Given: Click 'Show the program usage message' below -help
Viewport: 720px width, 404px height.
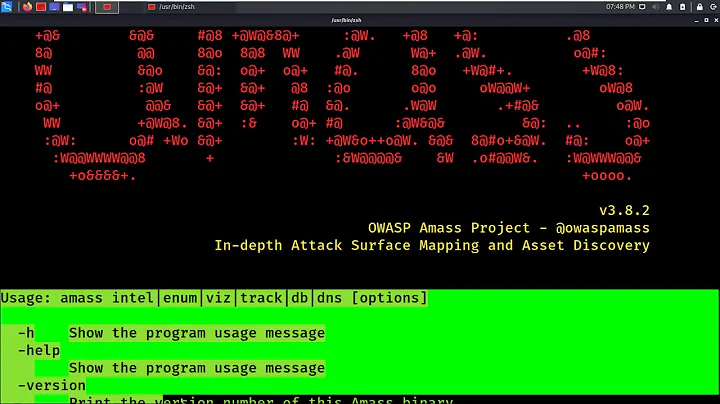Looking at the screenshot, I should [197, 368].
